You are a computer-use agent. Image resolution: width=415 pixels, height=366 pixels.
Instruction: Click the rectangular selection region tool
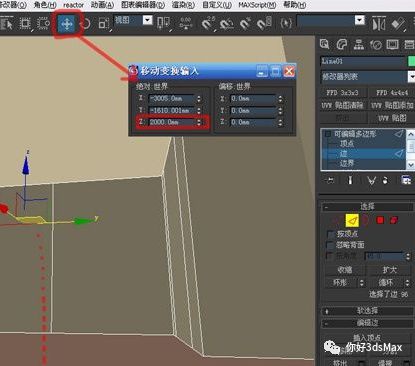pos(25,24)
